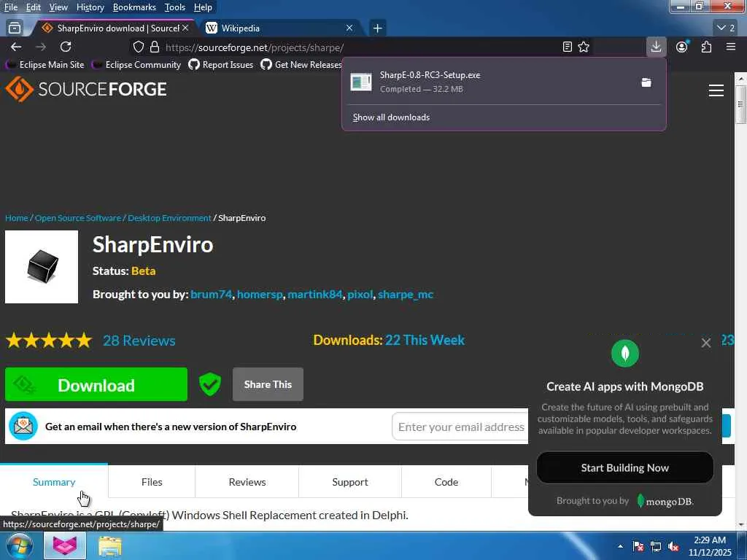Click Show all downloads

391,117
